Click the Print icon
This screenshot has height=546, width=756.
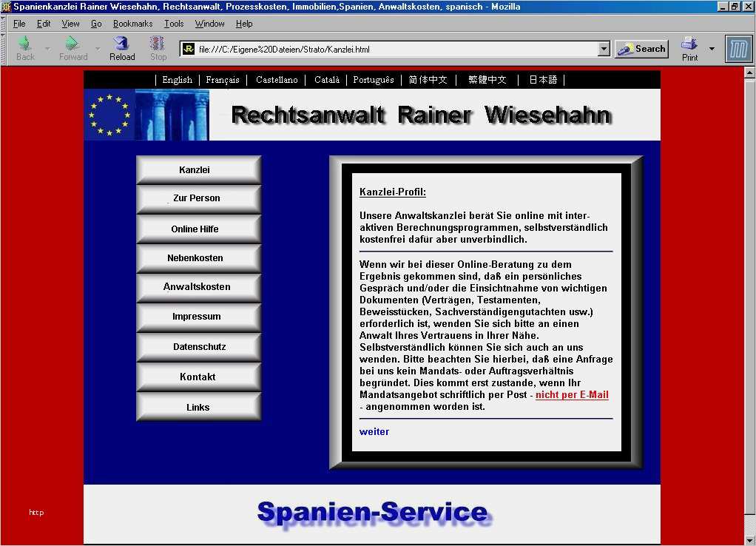click(x=689, y=44)
